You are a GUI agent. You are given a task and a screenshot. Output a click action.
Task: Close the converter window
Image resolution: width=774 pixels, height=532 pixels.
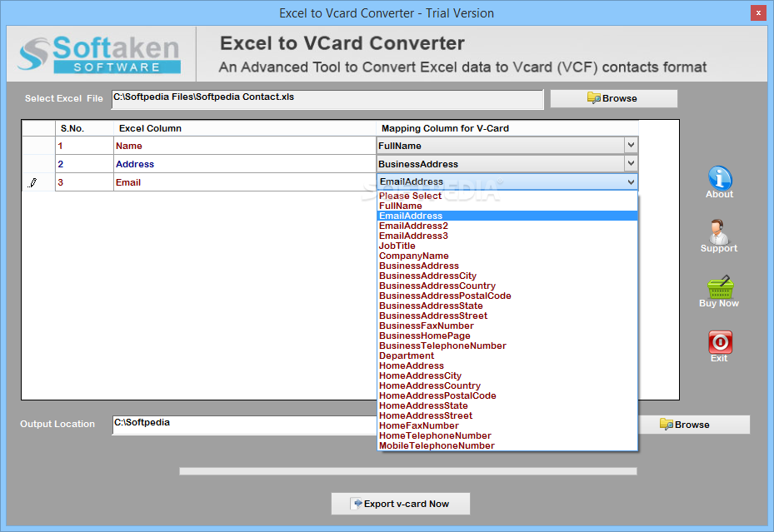[758, 12]
